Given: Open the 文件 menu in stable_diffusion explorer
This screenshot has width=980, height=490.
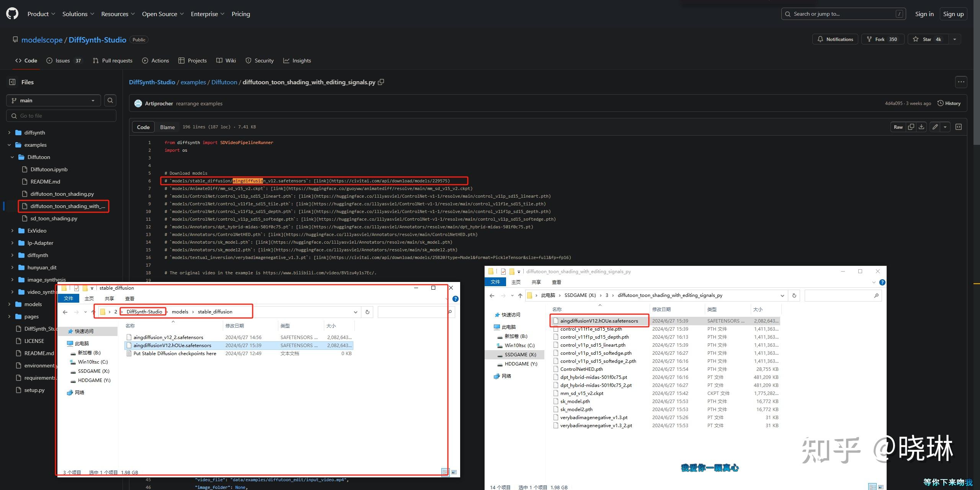Looking at the screenshot, I should 69,298.
